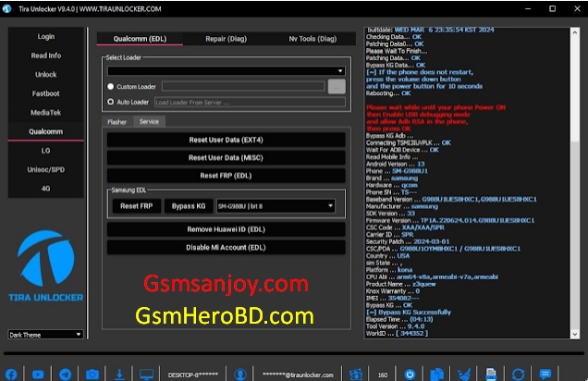Click the Load Loader From Server field
This screenshot has height=381, width=588.
(x=250, y=102)
